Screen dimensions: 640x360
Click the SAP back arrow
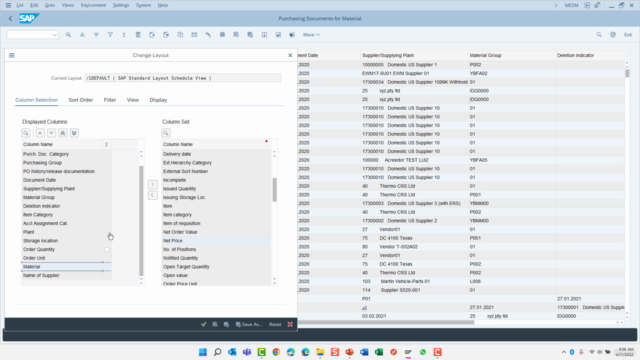click(11, 18)
